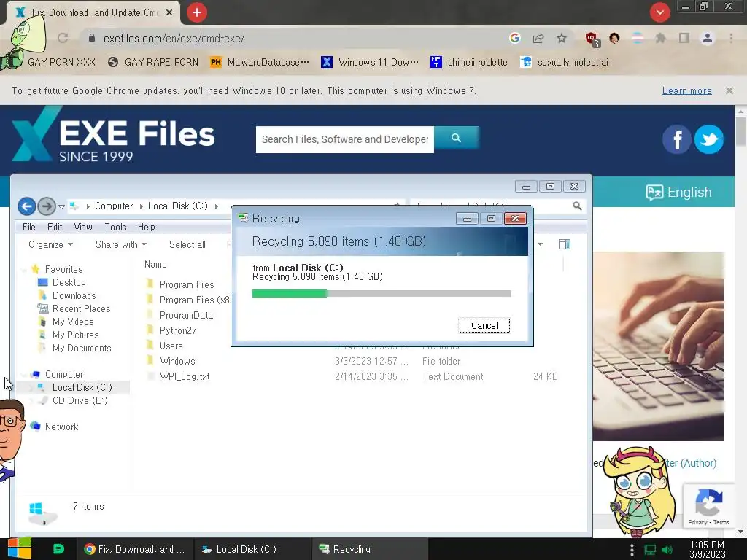Dismiss the Chrome update notification bar
747x560 pixels.
pos(729,90)
